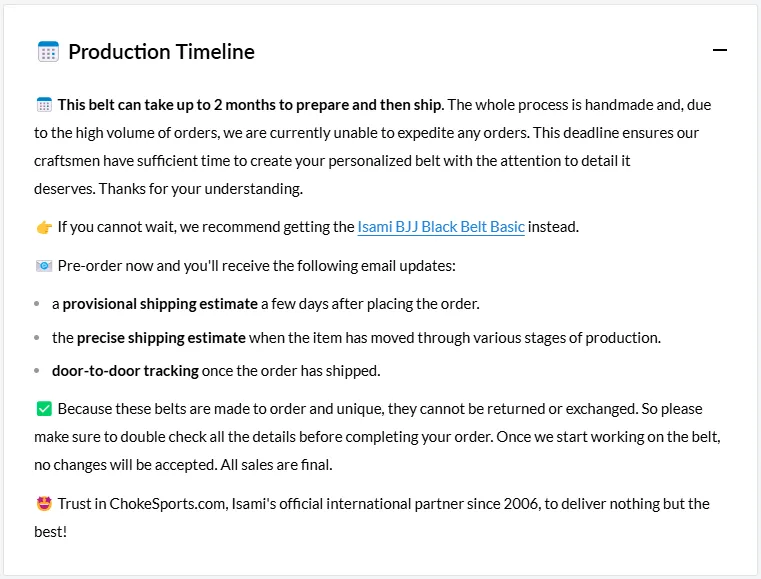Click the bold 'precise shipping estimate' text
This screenshot has width=761, height=579.
[161, 338]
